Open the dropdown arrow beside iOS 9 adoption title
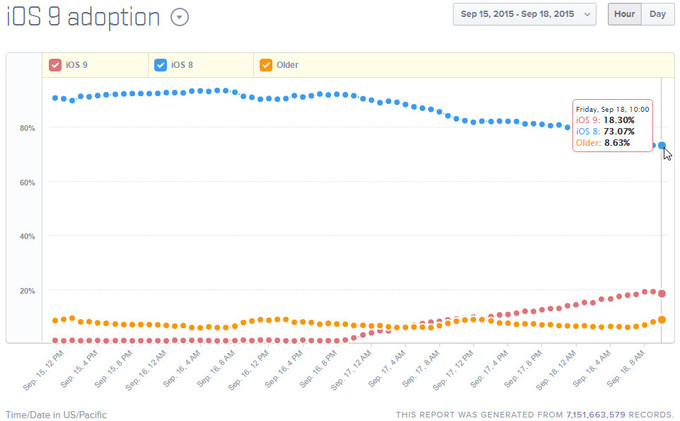This screenshot has width=680, height=421. pos(179,16)
